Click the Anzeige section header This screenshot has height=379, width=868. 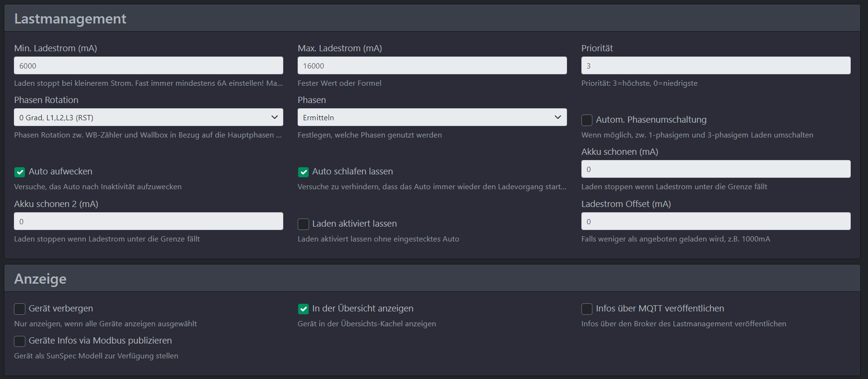point(40,279)
